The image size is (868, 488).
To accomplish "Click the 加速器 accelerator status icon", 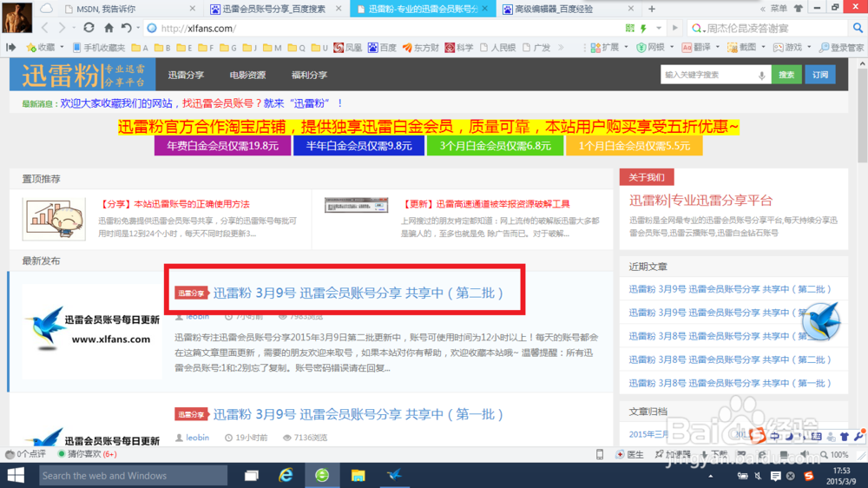I will coord(673,455).
